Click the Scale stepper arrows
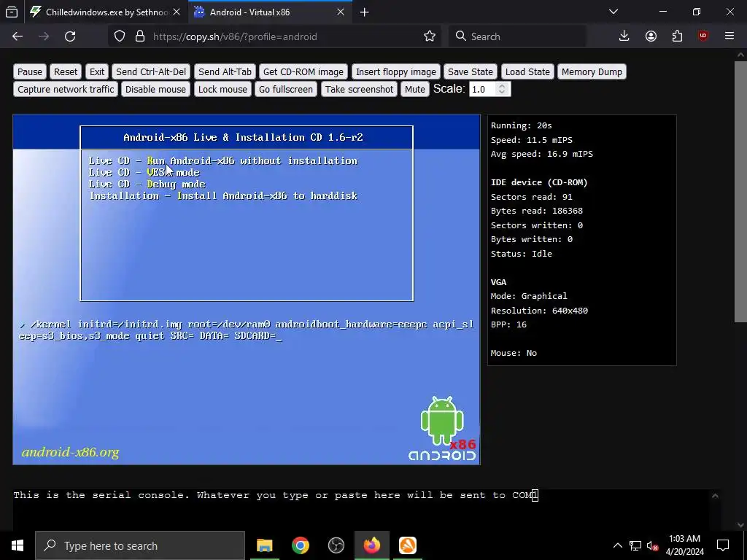 pos(502,89)
